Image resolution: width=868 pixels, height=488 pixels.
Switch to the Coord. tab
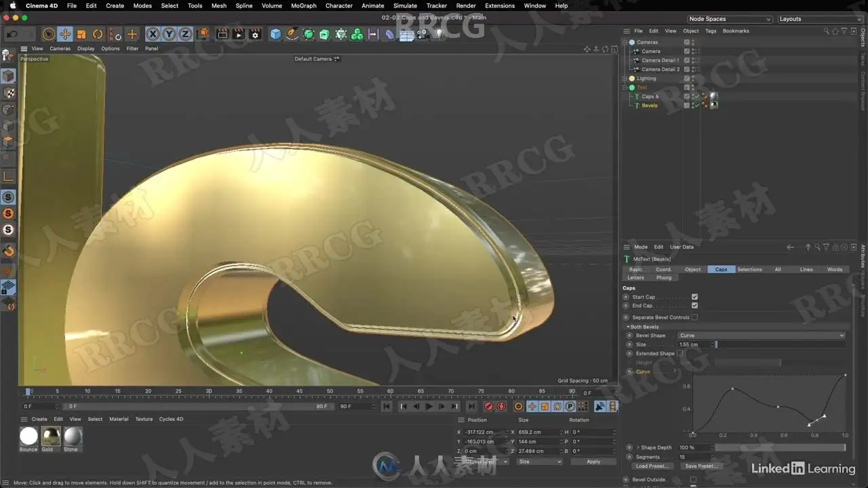tap(664, 269)
